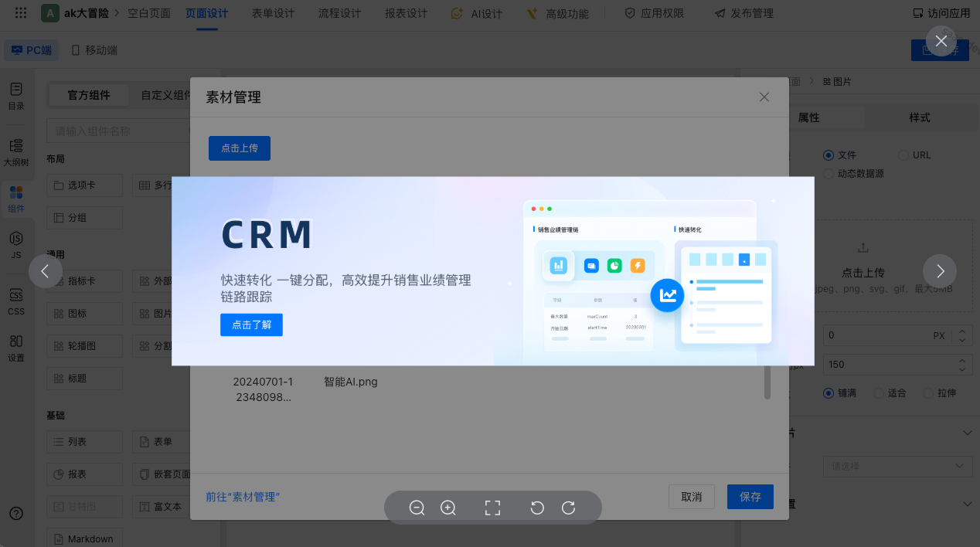Open the 请选择 dropdown

[x=897, y=466]
